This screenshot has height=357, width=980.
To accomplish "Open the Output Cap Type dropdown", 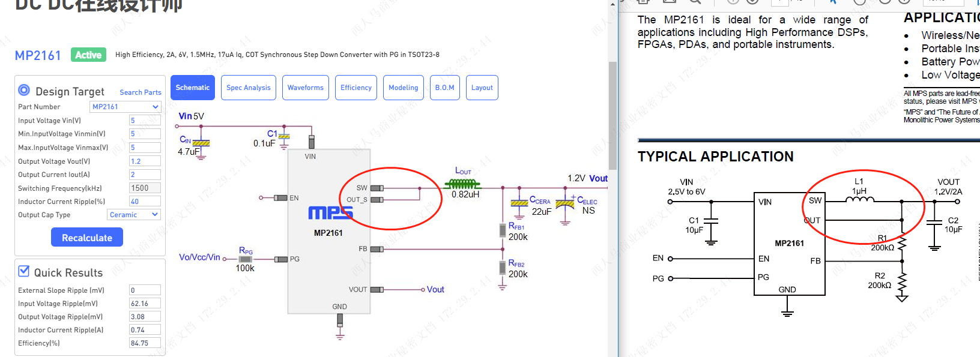I will (133, 215).
